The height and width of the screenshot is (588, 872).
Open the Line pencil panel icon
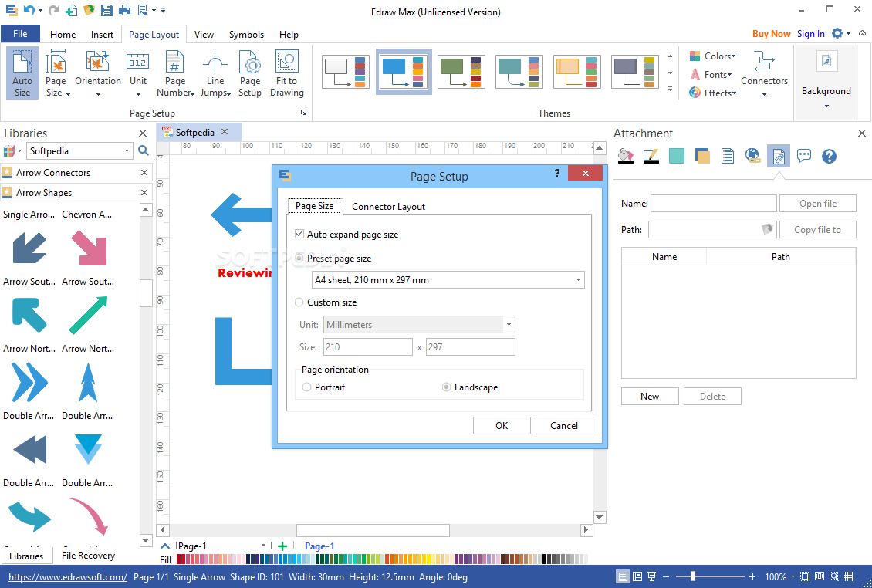point(651,156)
